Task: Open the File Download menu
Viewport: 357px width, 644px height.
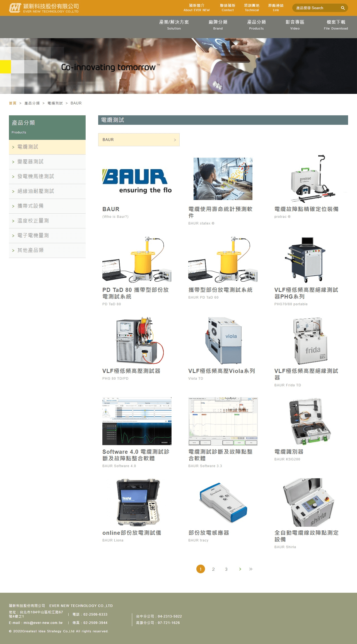Action: tap(336, 25)
